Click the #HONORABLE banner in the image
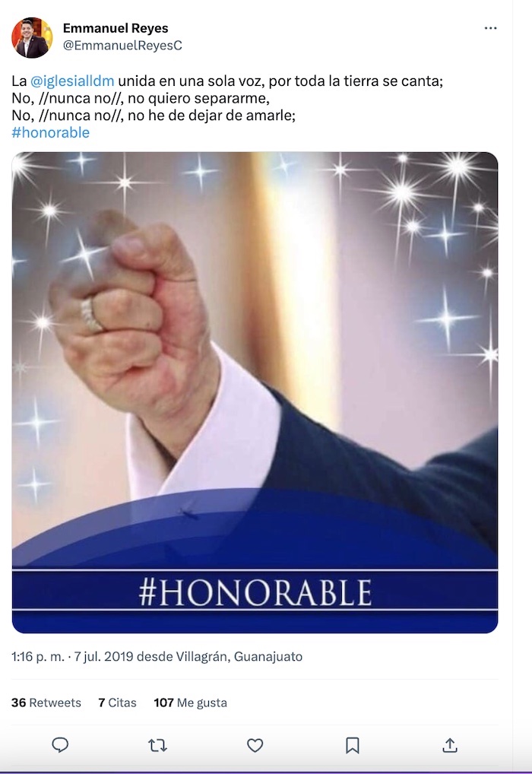 click(x=255, y=592)
